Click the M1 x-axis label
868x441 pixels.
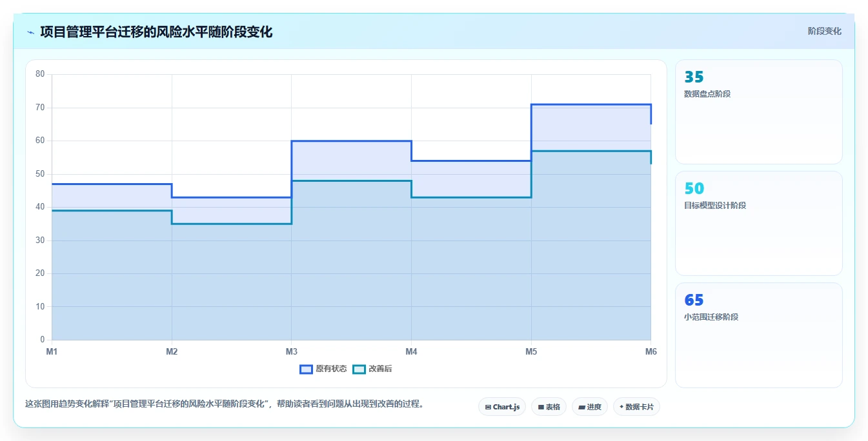click(52, 351)
